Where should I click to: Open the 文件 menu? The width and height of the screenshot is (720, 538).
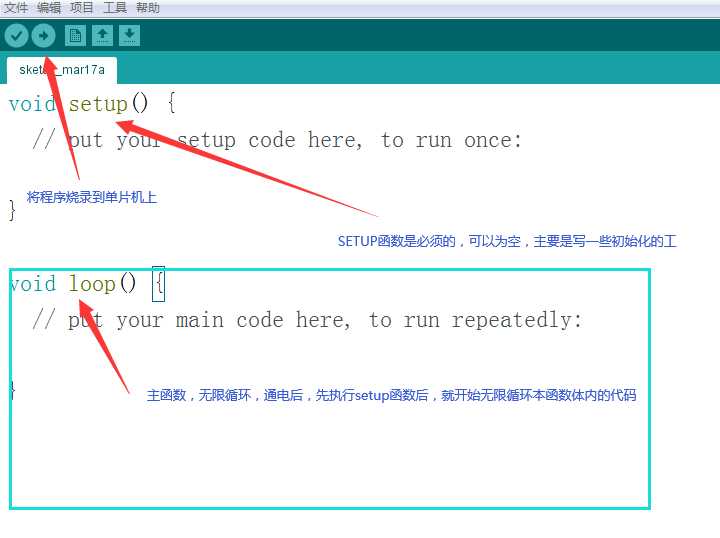(x=16, y=8)
